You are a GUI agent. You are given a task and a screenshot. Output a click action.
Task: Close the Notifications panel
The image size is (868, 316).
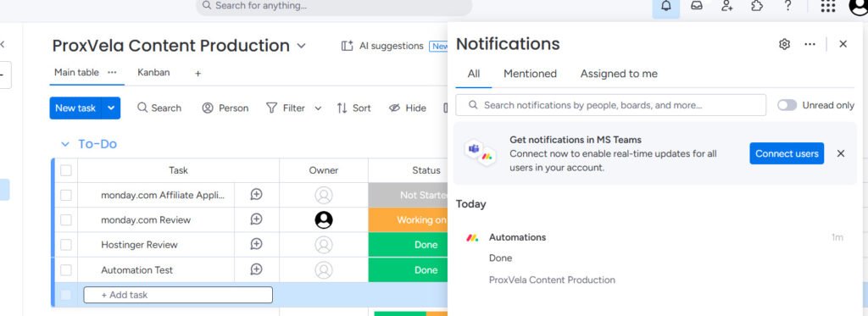(x=843, y=44)
